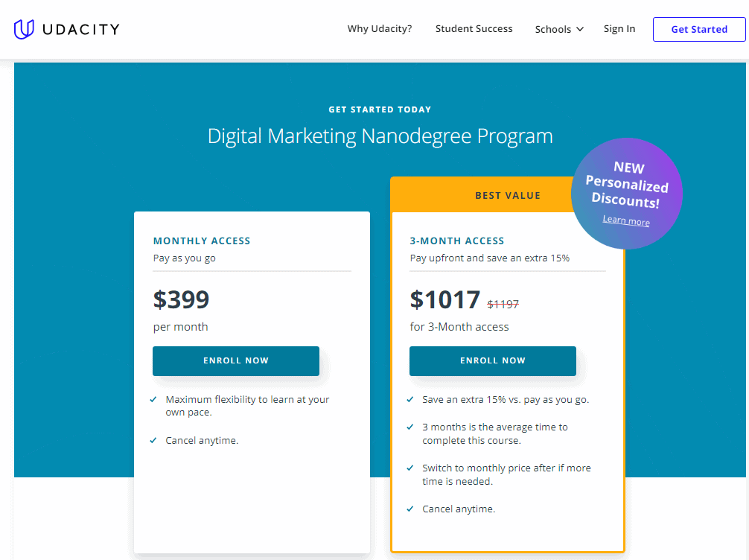
Task: Enroll now in the Monthly Access plan
Action: (235, 360)
